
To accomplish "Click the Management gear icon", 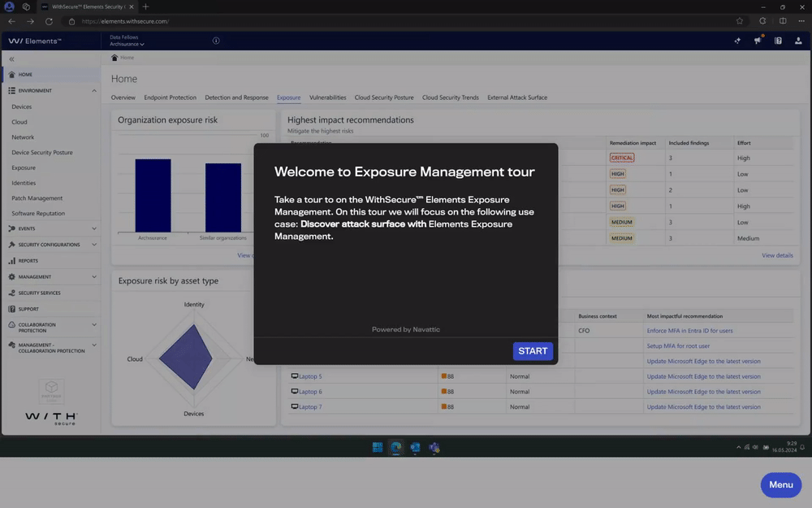I will [x=11, y=277].
